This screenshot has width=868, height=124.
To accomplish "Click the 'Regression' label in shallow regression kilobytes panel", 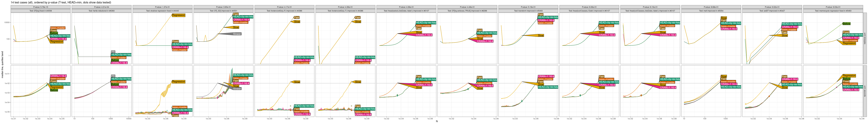I will point(178,15).
